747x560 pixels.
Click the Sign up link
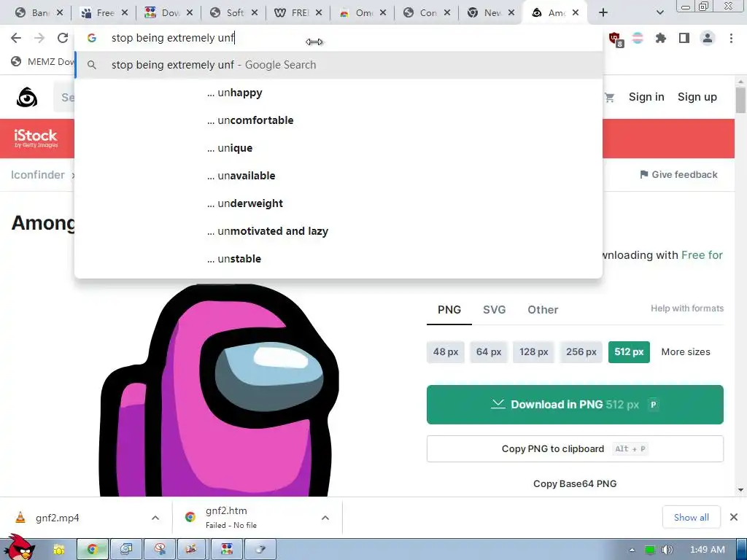coord(697,97)
